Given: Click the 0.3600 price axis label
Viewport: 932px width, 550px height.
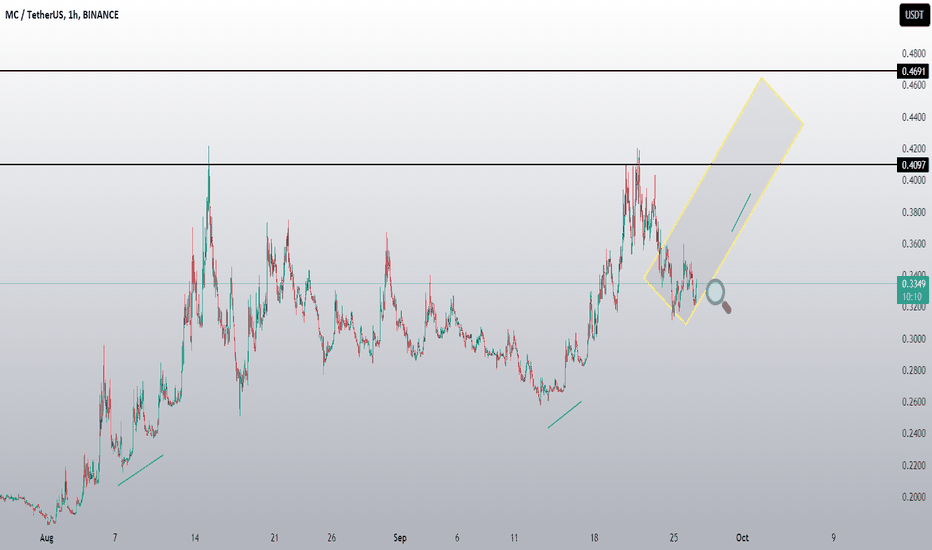Looking at the screenshot, I should pos(914,244).
